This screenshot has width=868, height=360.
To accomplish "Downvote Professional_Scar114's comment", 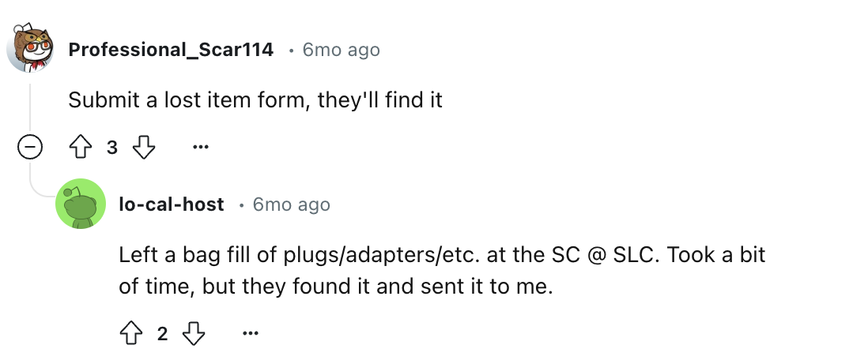I will 144,148.
